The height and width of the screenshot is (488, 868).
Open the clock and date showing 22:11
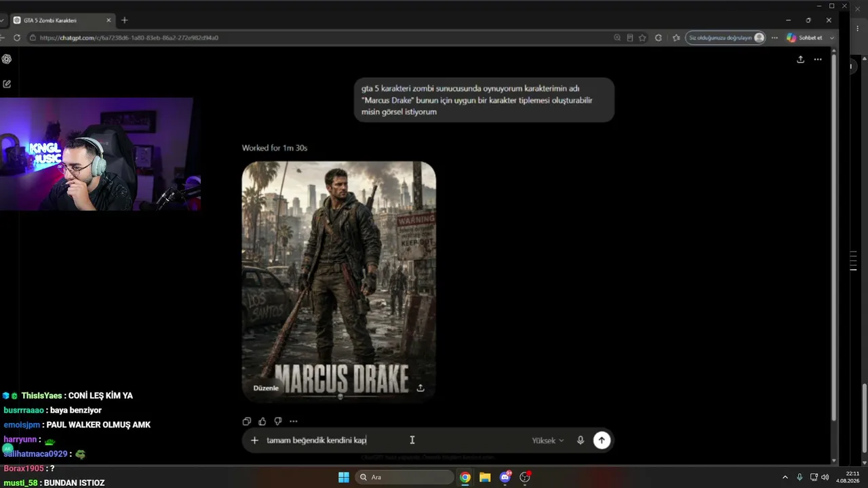click(x=848, y=477)
